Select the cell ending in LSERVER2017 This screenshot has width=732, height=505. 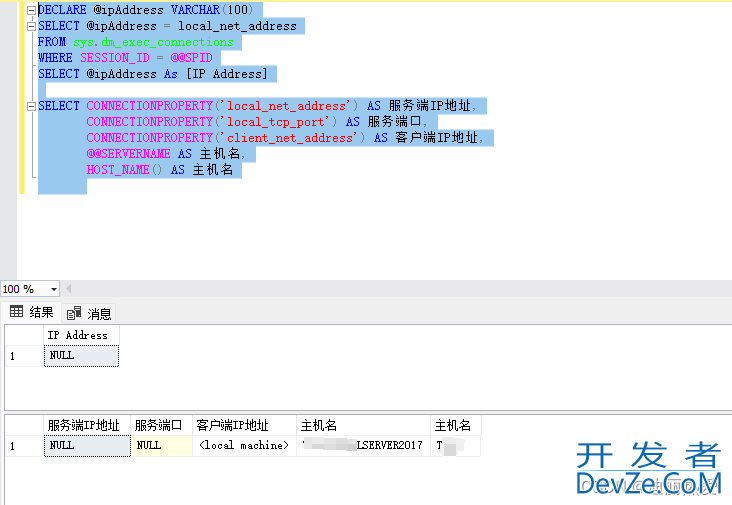pos(362,446)
